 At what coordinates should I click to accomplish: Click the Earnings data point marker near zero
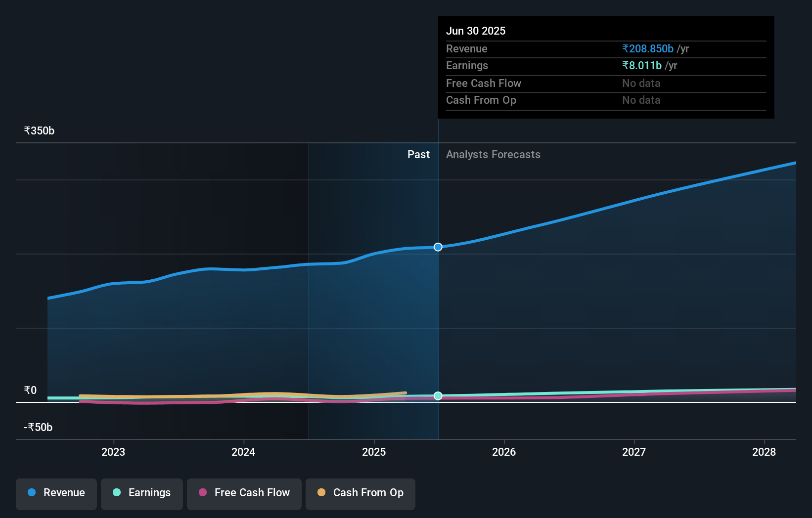[438, 396]
